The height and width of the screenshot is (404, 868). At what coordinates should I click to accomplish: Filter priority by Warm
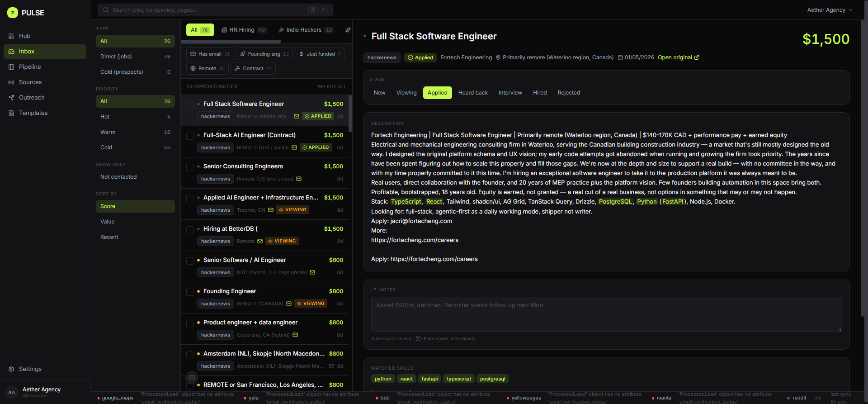click(x=135, y=132)
